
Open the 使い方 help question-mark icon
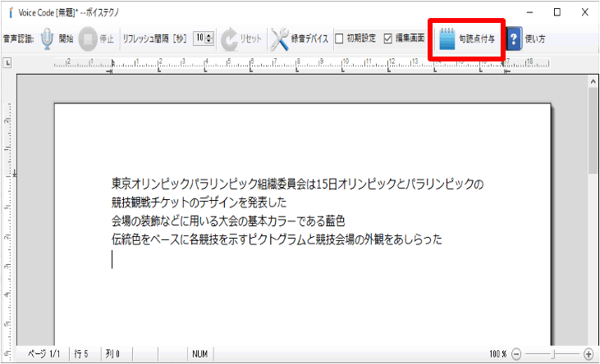[x=514, y=39]
